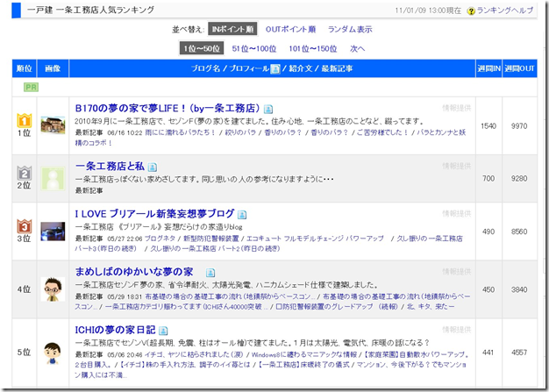Viewport: 549px width, 392px height.
Task: Open blog 一条工務店と私
Action: (x=110, y=167)
